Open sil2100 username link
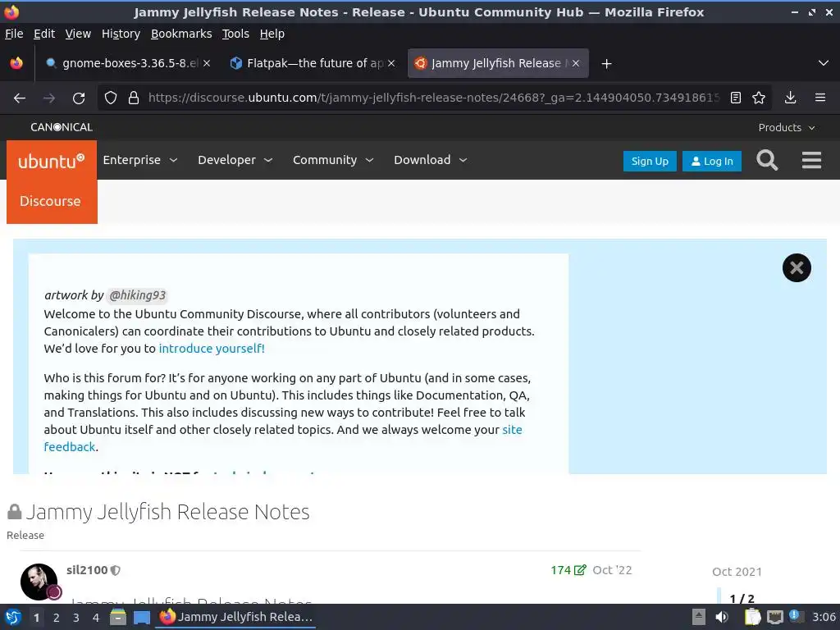 pyautogui.click(x=87, y=570)
